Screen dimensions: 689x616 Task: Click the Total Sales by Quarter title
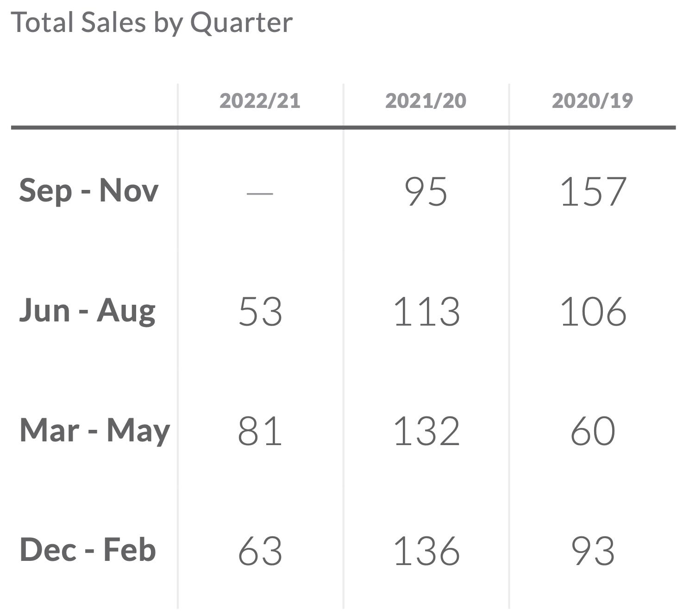coord(151,22)
